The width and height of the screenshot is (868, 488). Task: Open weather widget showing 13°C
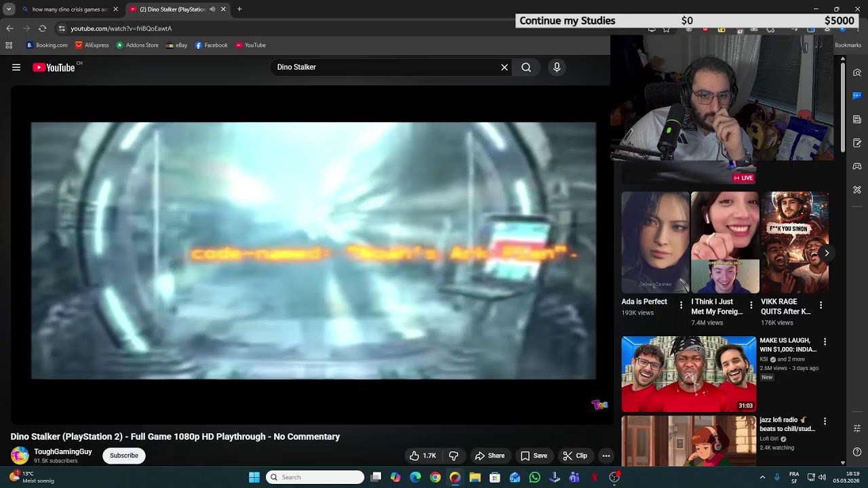click(32, 477)
